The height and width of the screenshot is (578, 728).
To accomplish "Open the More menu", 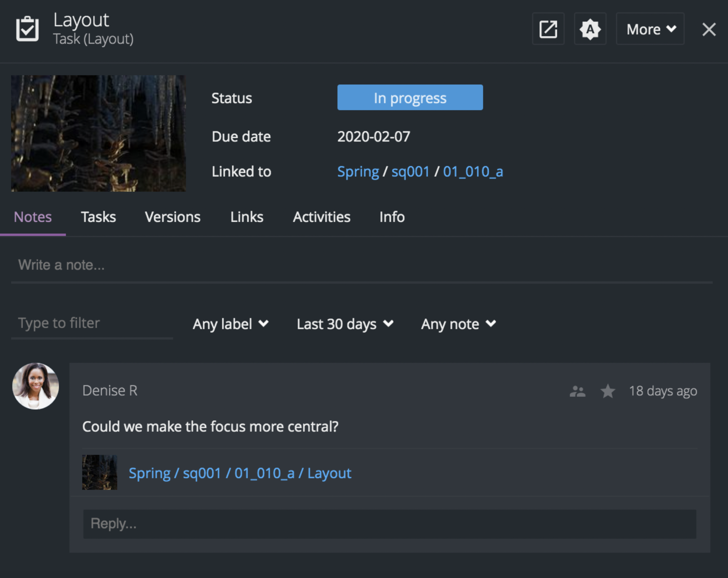I will click(x=649, y=29).
